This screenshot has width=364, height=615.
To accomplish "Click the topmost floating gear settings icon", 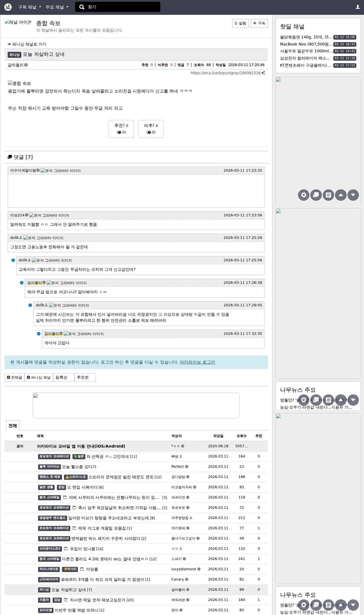I will click(303, 195).
